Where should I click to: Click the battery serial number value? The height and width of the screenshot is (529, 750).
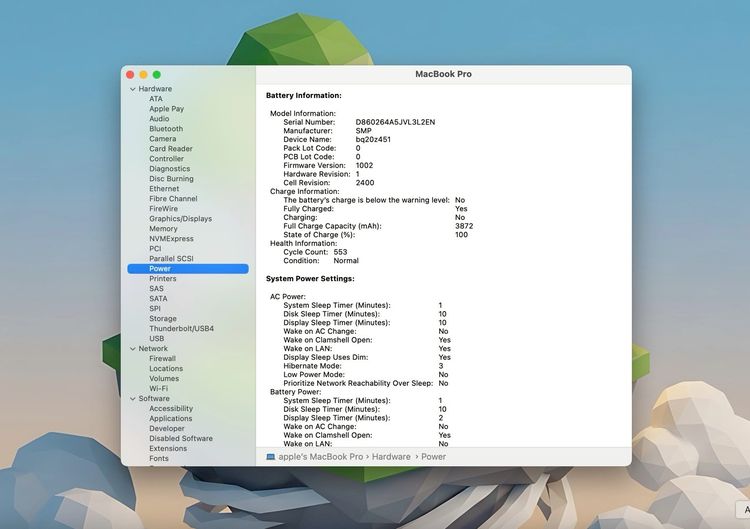[x=395, y=122]
